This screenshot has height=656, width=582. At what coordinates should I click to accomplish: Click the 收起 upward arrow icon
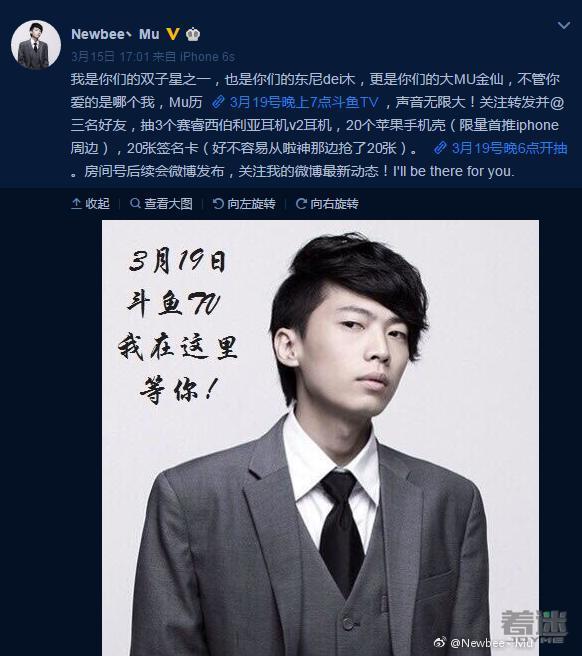point(76,204)
